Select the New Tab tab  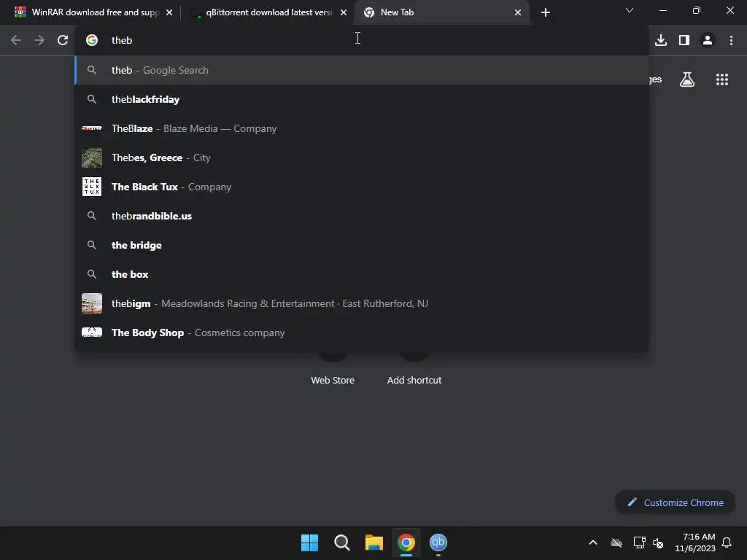click(441, 12)
